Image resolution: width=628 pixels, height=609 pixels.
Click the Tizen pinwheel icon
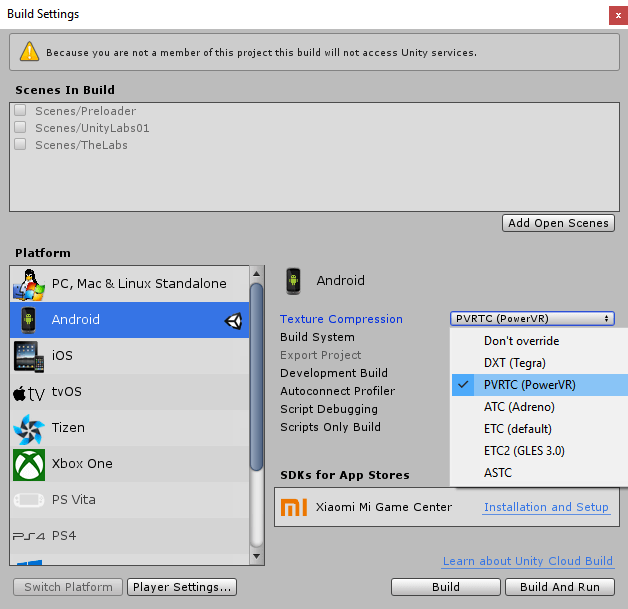point(28,429)
